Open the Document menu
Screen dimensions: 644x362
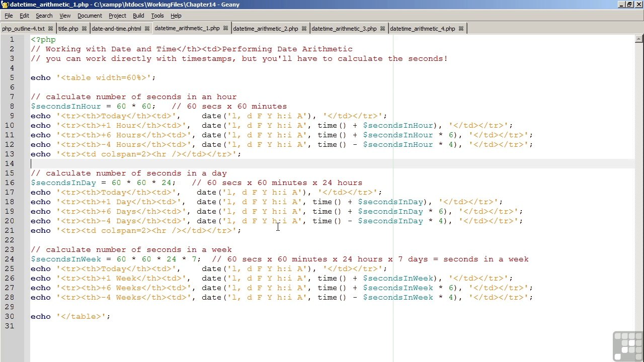point(90,16)
